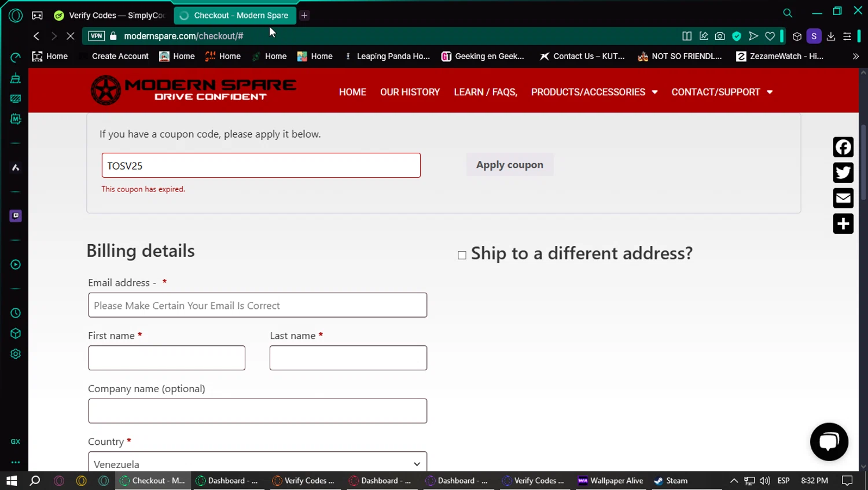Click the padlock site security icon
Screen dimensions: 868x490
click(x=113, y=36)
